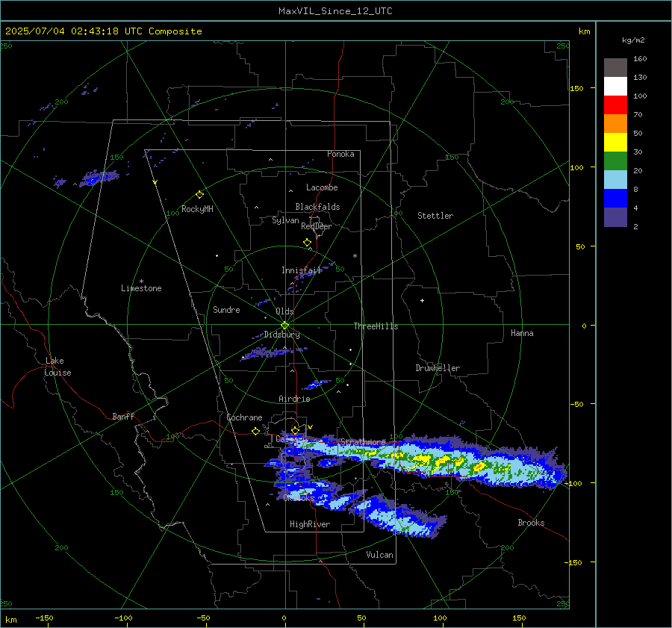Click the Drumheller label

point(438,368)
